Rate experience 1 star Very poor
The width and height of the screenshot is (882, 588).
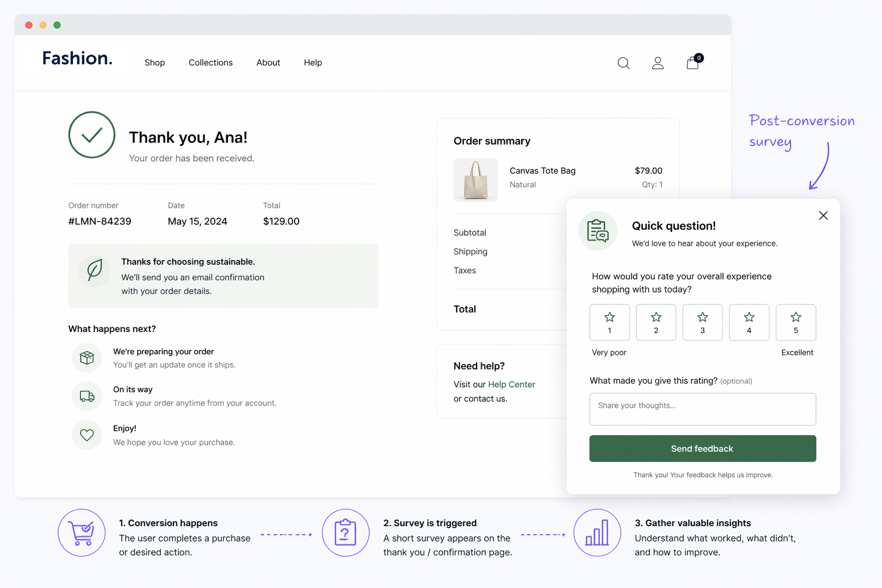pos(609,322)
